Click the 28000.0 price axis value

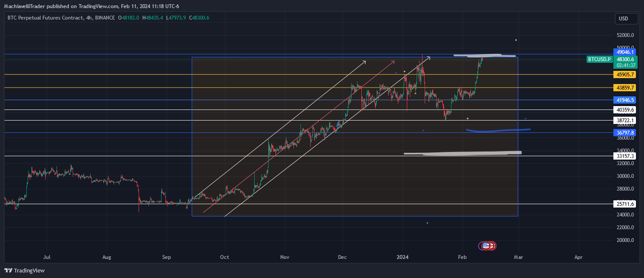(x=625, y=189)
